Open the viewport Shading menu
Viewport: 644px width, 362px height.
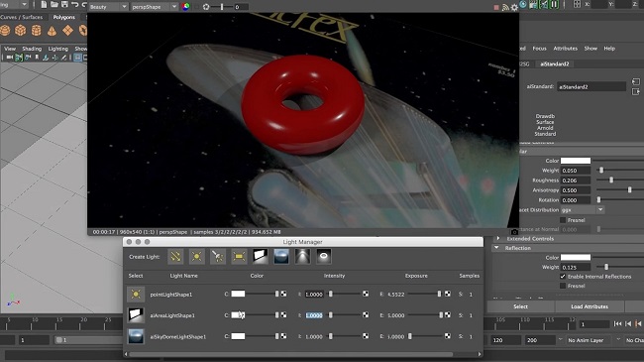[x=32, y=49]
